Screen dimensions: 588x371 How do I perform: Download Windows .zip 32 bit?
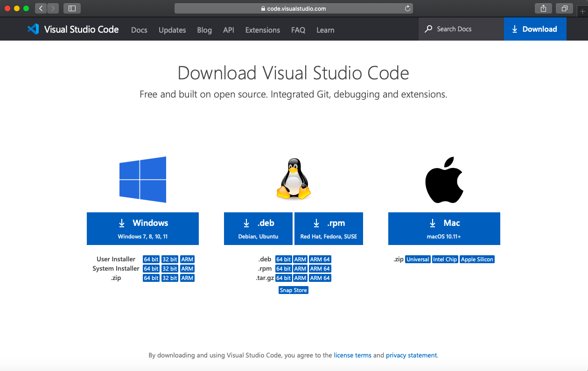click(170, 278)
